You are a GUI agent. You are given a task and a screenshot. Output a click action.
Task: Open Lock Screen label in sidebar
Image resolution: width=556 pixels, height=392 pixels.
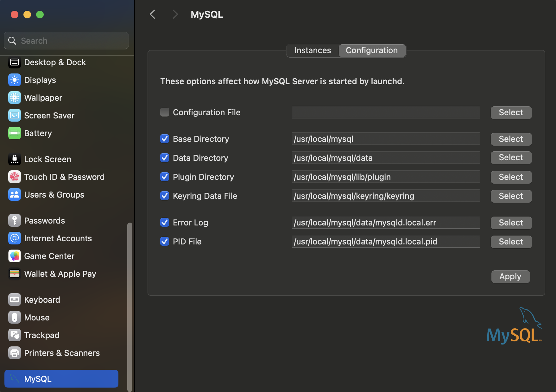pos(47,159)
